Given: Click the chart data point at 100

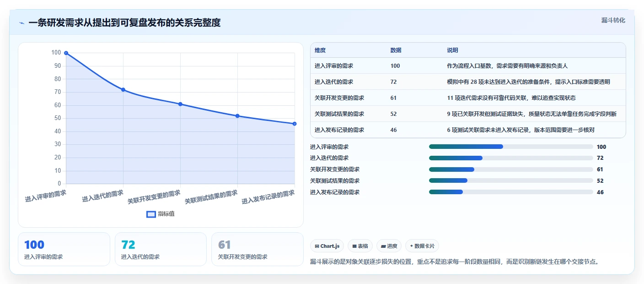Looking at the screenshot, I should [x=66, y=53].
